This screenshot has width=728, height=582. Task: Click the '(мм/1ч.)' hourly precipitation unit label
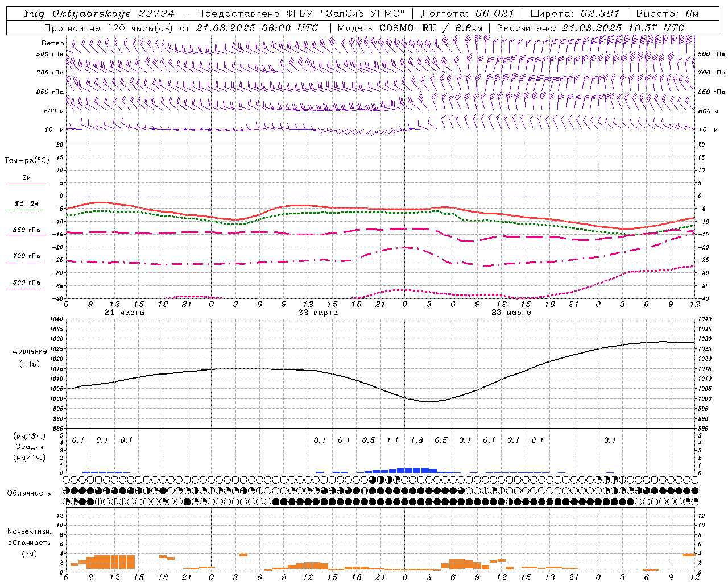pos(29,457)
